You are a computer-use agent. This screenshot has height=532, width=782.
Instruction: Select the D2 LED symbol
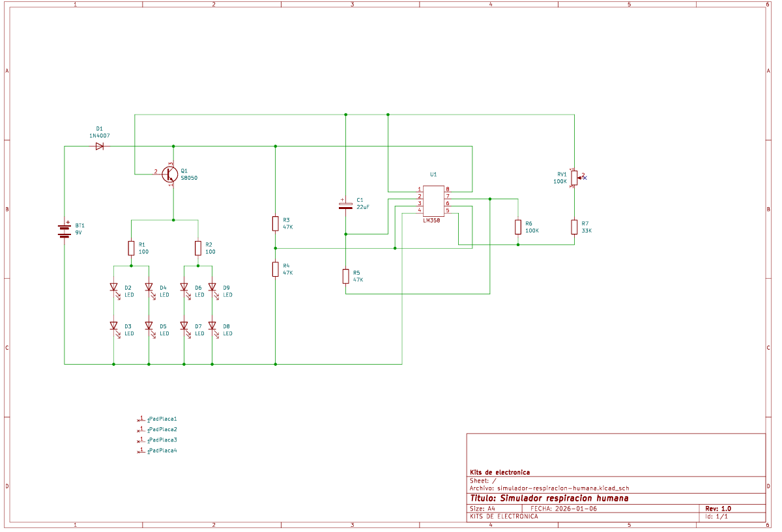point(113,287)
